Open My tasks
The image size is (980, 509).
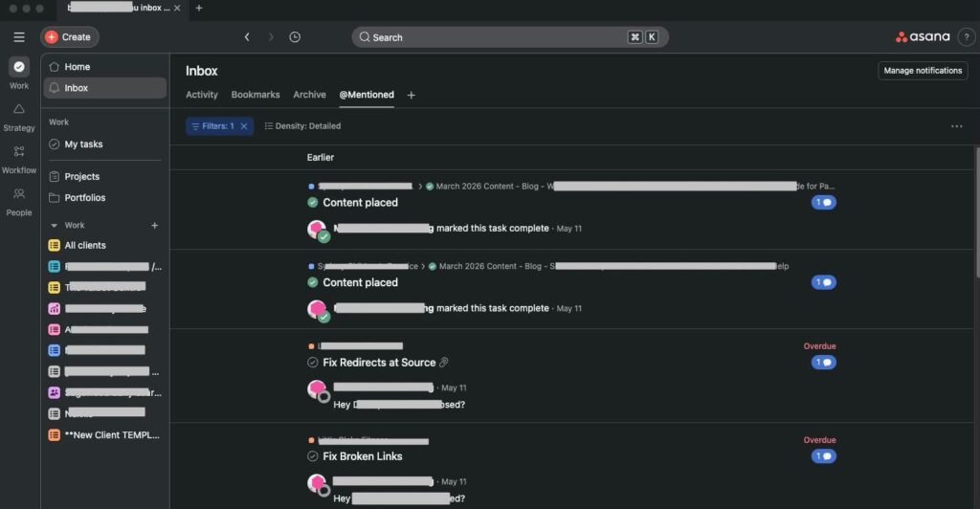coord(105,144)
